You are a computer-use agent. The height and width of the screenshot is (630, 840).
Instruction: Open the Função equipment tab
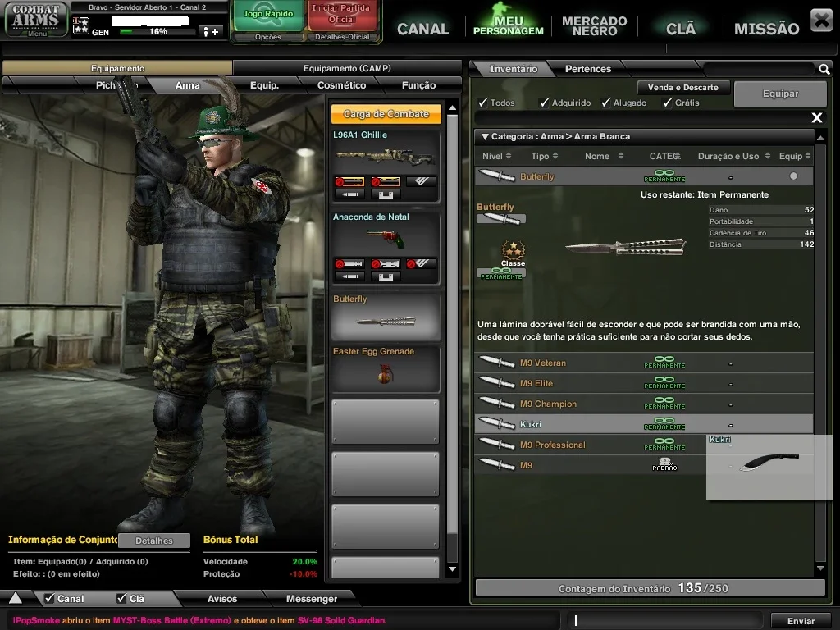[418, 85]
